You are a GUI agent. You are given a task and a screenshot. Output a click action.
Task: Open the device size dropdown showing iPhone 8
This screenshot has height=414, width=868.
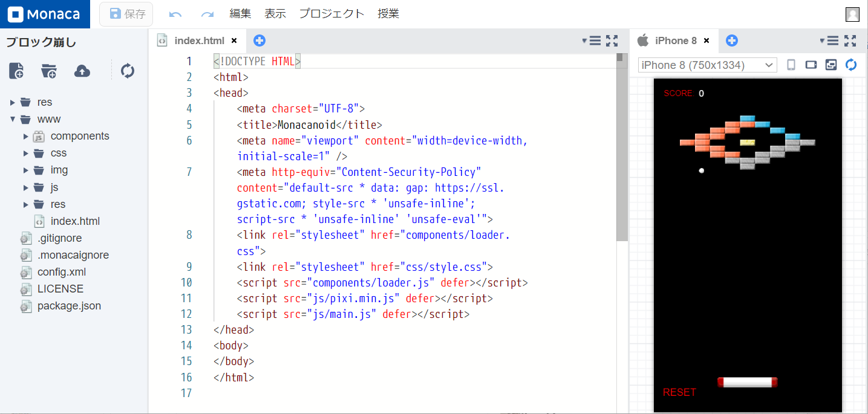point(706,65)
